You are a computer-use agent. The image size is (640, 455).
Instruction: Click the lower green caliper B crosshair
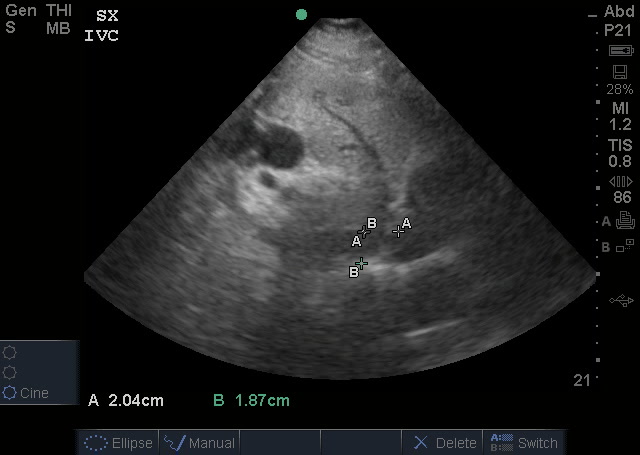point(362,263)
